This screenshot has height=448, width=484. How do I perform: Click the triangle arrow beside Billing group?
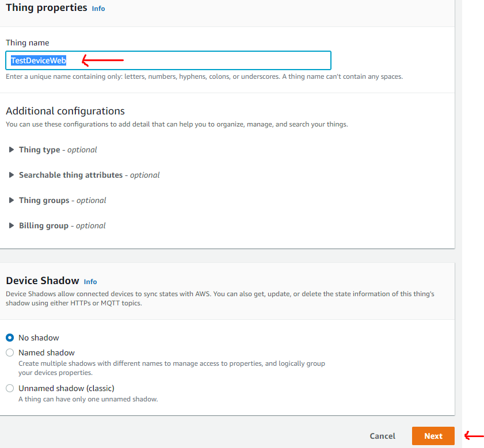[12, 226]
